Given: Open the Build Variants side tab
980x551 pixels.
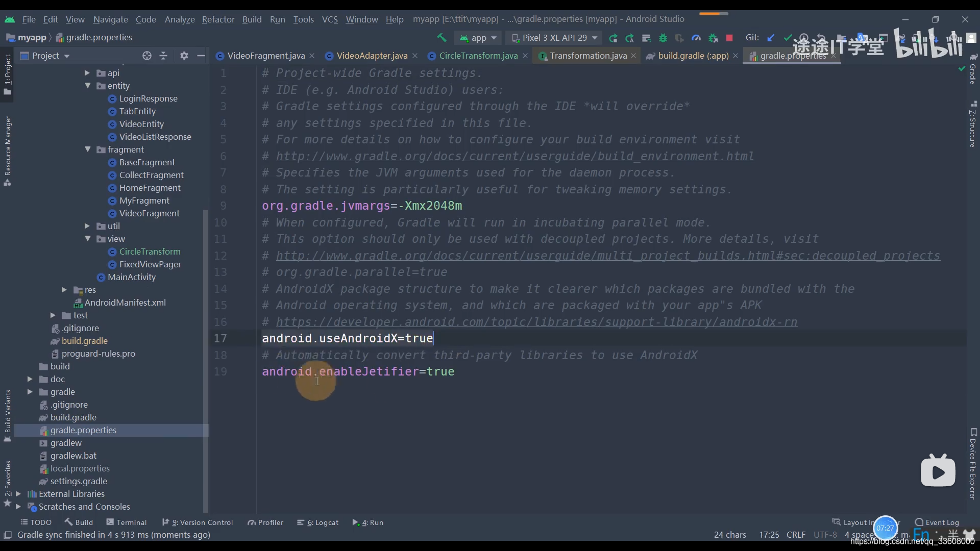Looking at the screenshot, I should [8, 416].
